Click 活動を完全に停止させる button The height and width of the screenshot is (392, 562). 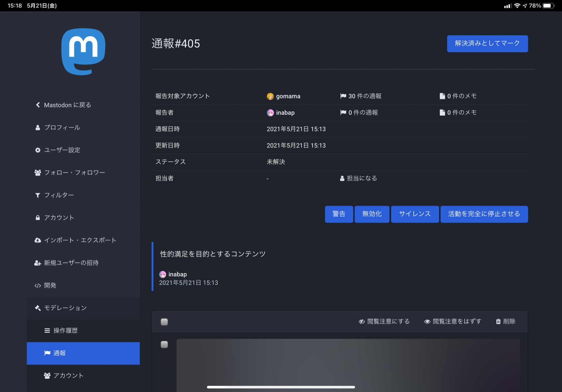[484, 214]
